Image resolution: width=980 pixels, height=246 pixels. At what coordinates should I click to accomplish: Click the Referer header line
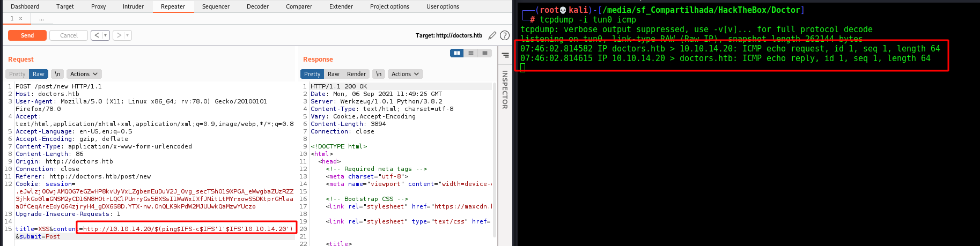click(83, 176)
